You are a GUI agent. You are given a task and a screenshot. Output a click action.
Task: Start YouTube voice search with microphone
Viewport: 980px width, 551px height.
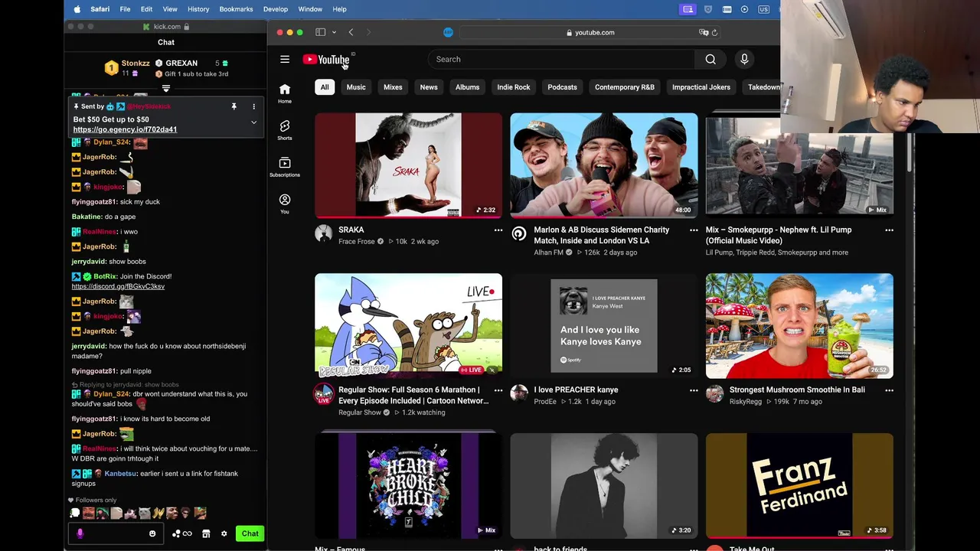tap(744, 59)
